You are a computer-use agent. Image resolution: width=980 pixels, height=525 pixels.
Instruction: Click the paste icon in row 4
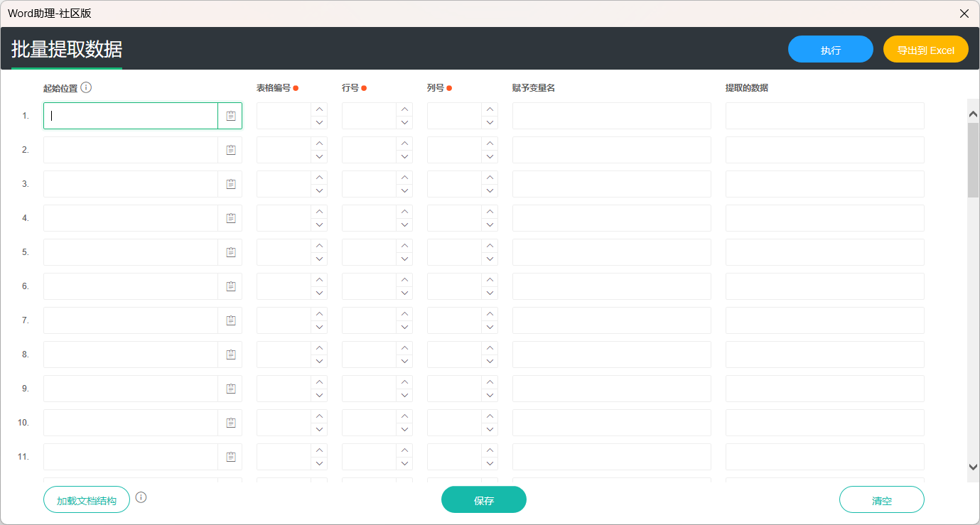pos(231,218)
